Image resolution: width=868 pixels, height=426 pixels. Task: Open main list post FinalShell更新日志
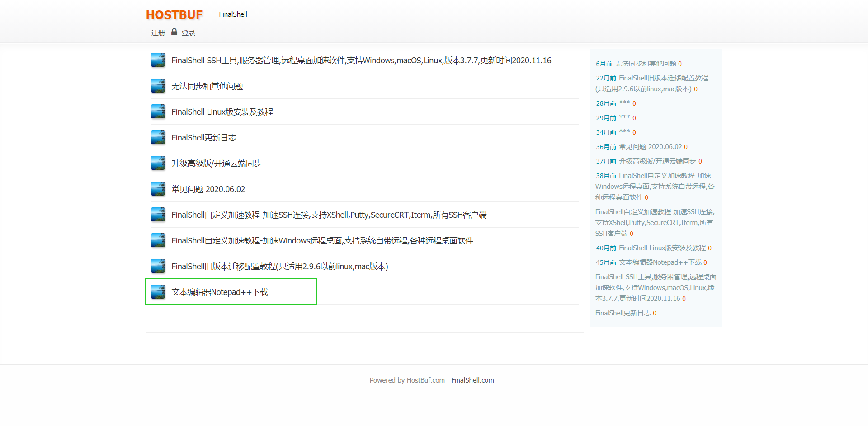click(x=204, y=138)
